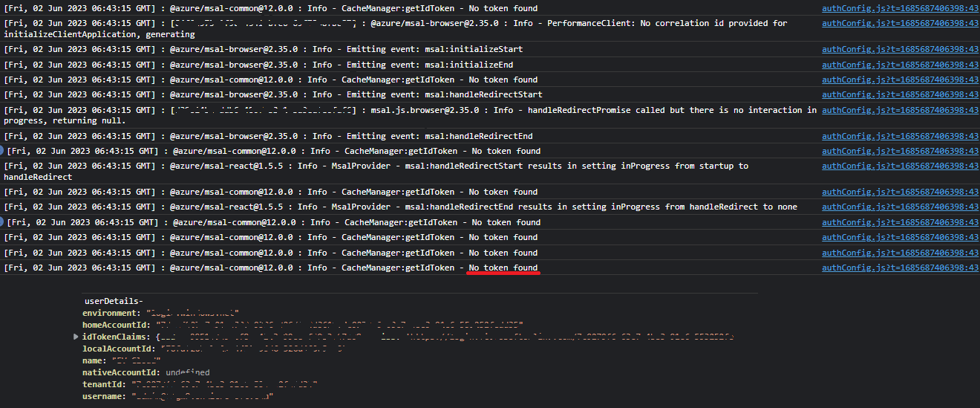Screen dimensions: 980x408
Task: Click the 'tenantId:' property key
Action: click(105, 385)
